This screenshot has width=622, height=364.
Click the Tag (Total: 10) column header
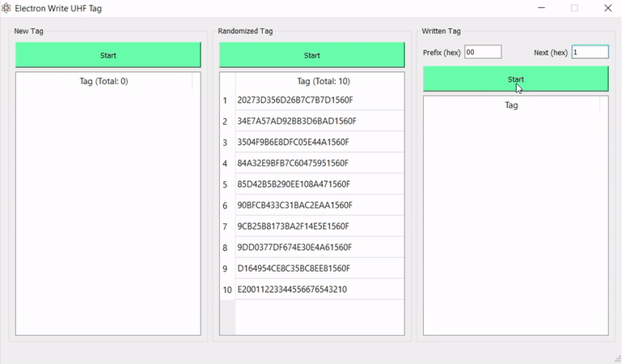point(323,81)
